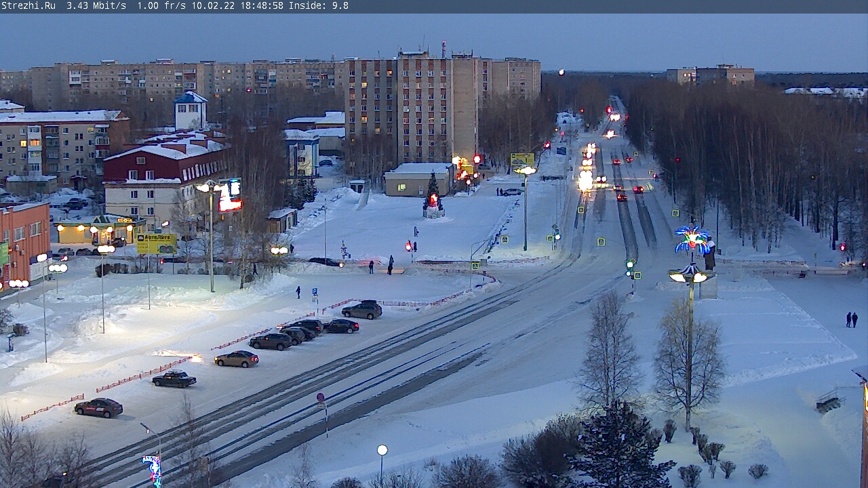This screenshot has width=868, height=488.
Task: Click the Inside: 9.8 temperature reading
Action: (x=319, y=5)
